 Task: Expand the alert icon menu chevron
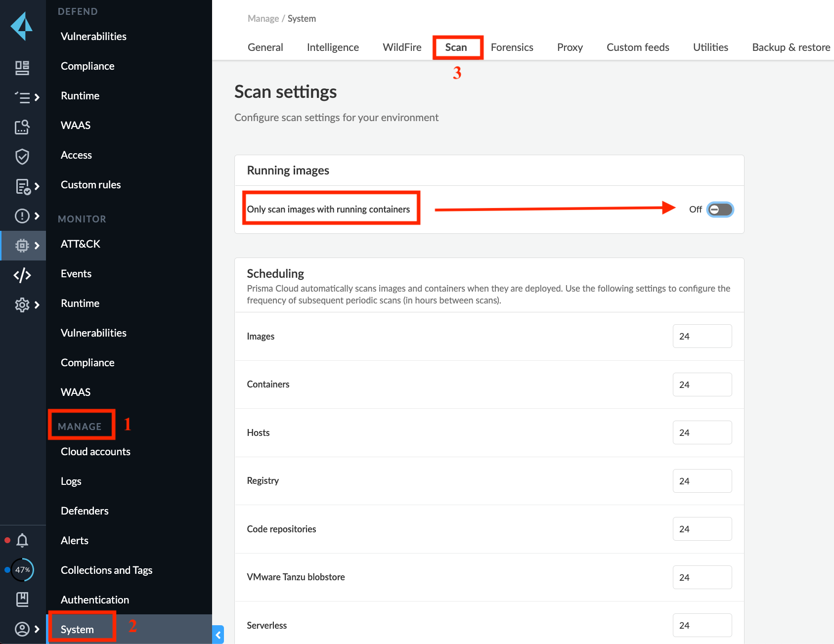click(37, 216)
